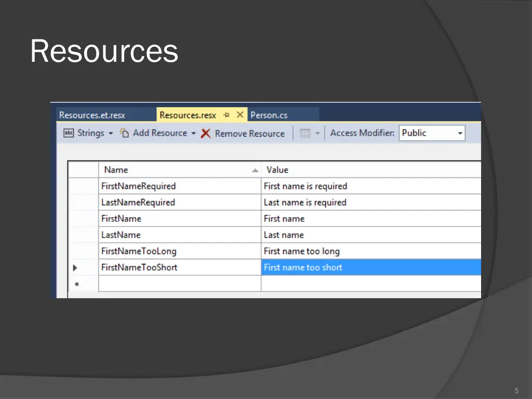Image resolution: width=532 pixels, height=399 pixels.
Task: Expand the Add Resource dropdown arrow
Action: click(193, 133)
